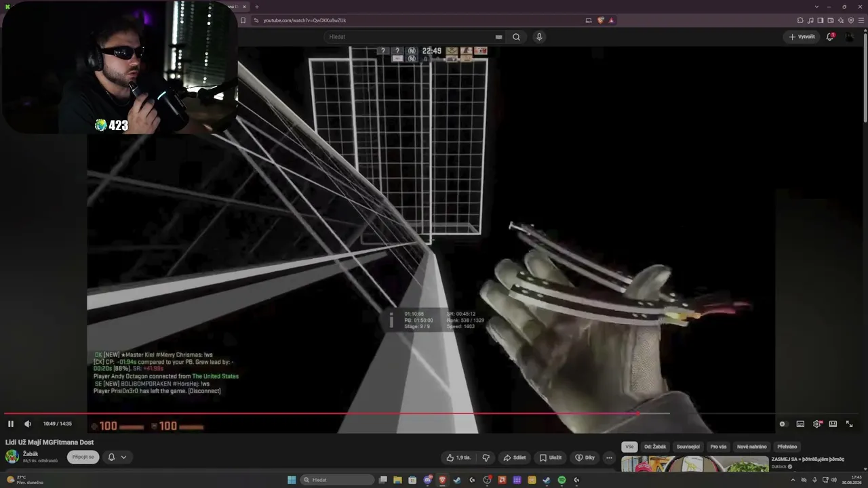Expand the notification bell dropdown for channel
868x488 pixels.
117,457
